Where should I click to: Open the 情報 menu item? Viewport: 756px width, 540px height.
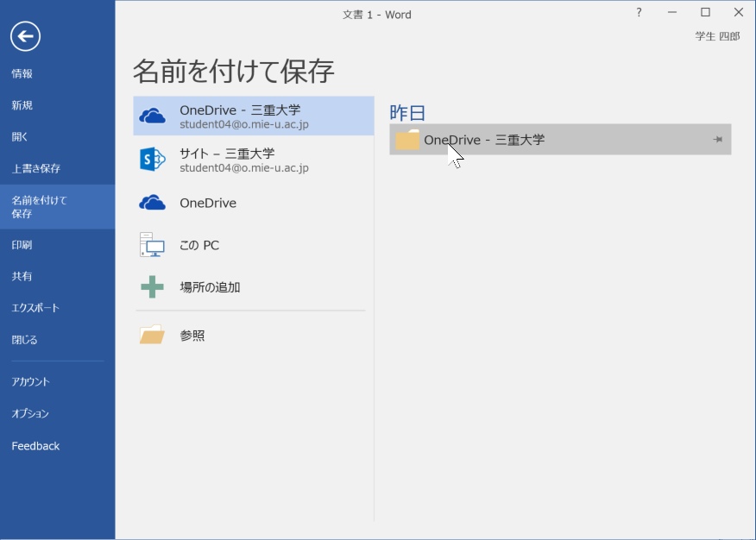[22, 73]
